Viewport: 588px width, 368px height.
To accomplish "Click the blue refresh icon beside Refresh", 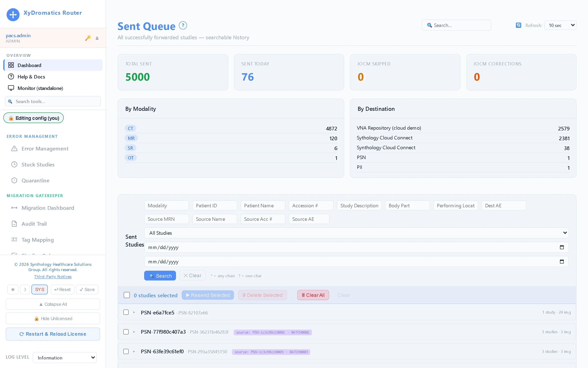I will click(518, 25).
